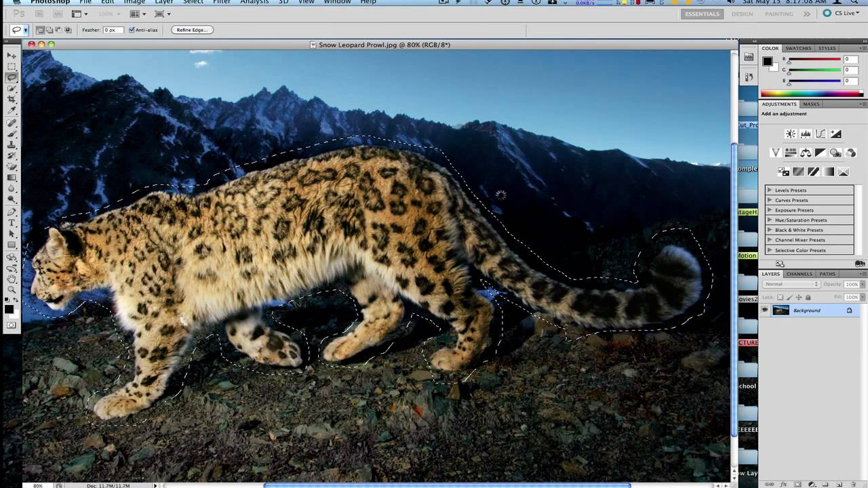Select the Rectangular Marquee tool
This screenshot has width=868, height=488.
(12, 66)
